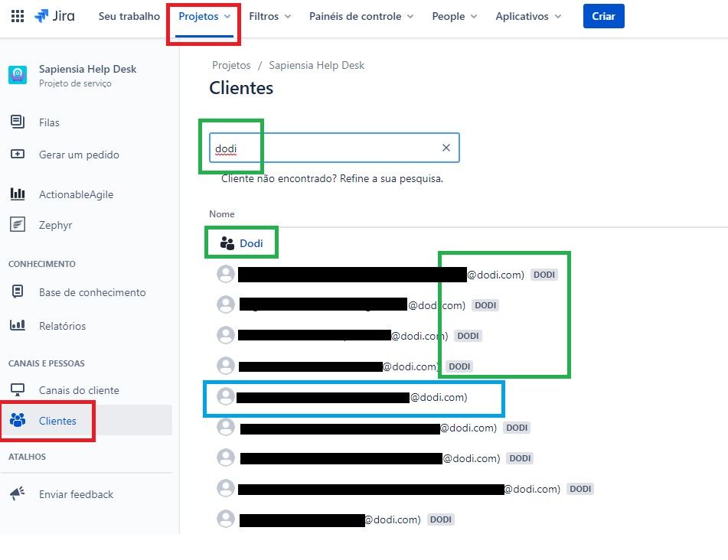Click avatar of the customer without DODI tag
The image size is (728, 560).
226,396
